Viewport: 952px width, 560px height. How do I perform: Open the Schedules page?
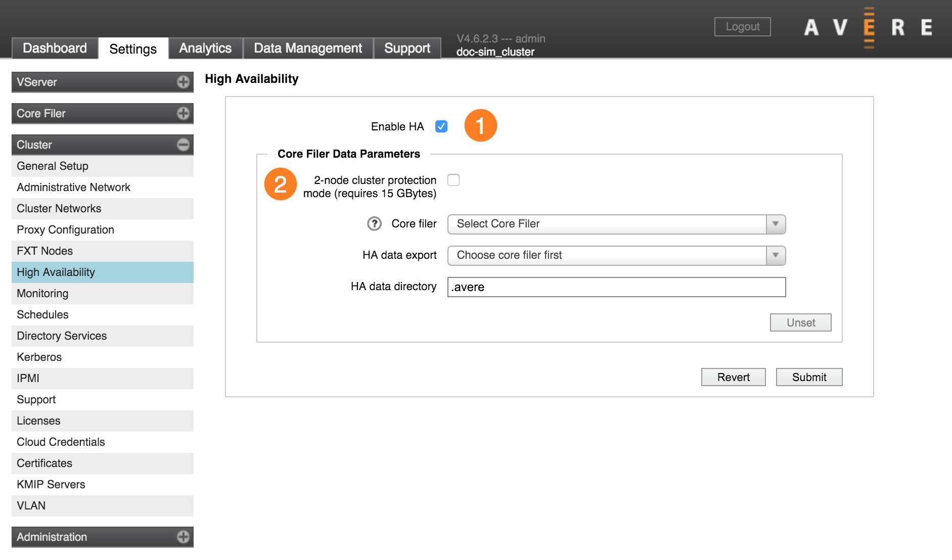coord(103,314)
